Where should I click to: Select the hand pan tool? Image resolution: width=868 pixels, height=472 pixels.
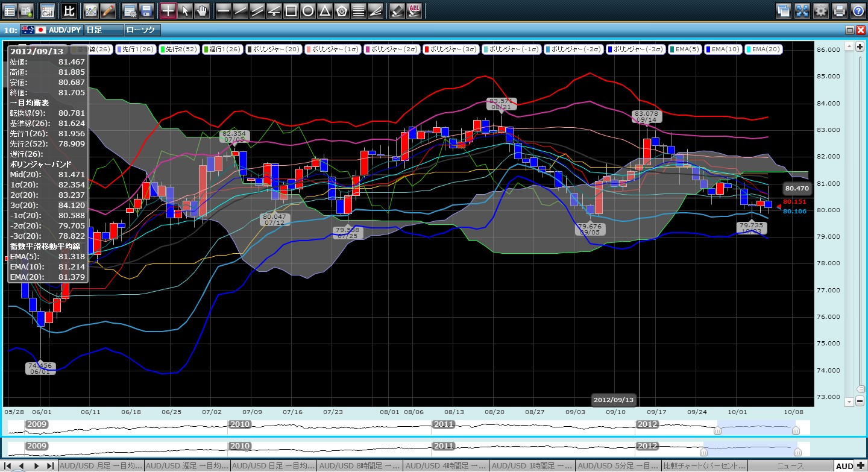202,10
